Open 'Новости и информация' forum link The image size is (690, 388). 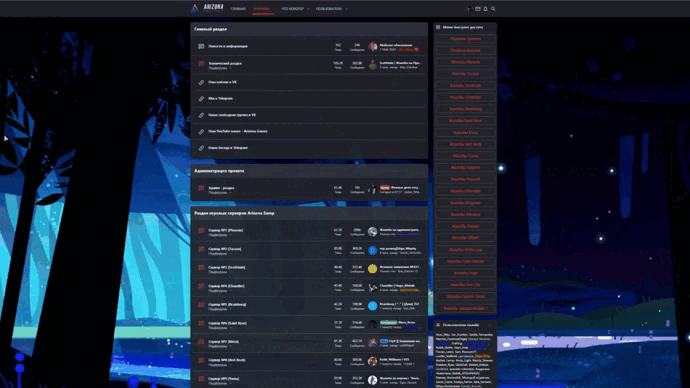(x=228, y=46)
